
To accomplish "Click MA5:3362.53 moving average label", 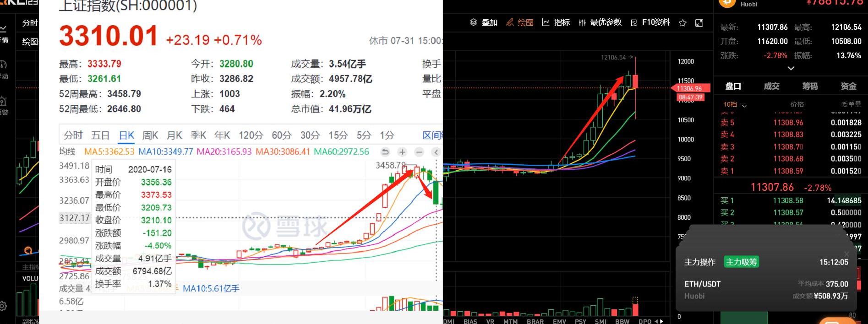I will click(109, 151).
